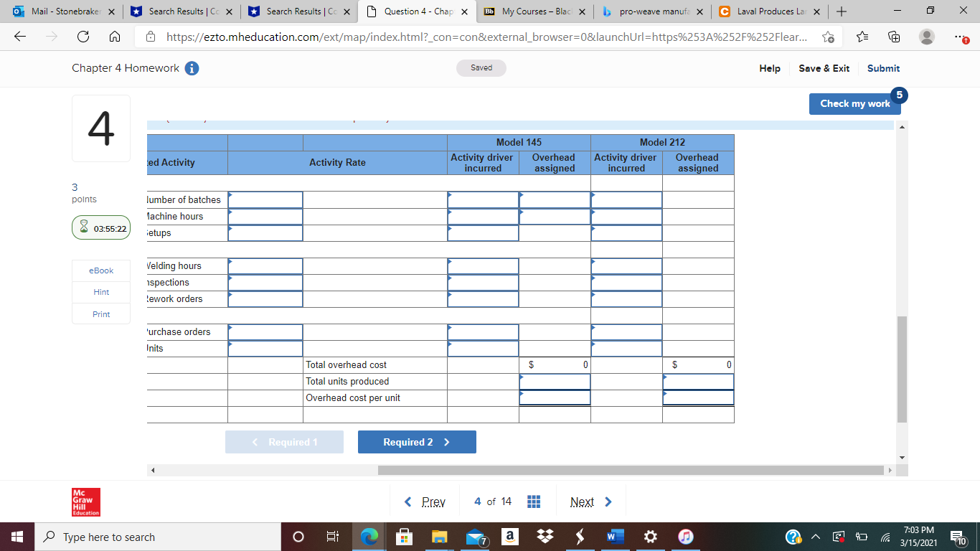Go to Next question
The height and width of the screenshot is (551, 980).
592,501
